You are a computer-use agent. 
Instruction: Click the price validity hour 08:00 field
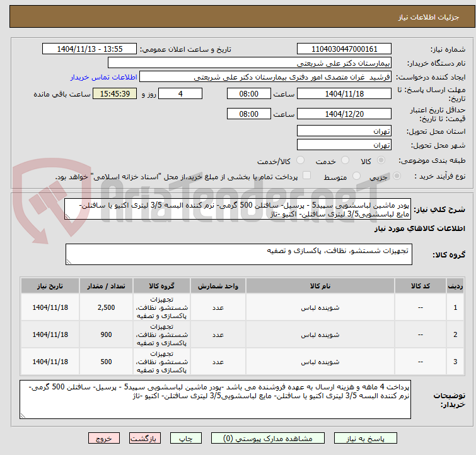coord(248,114)
